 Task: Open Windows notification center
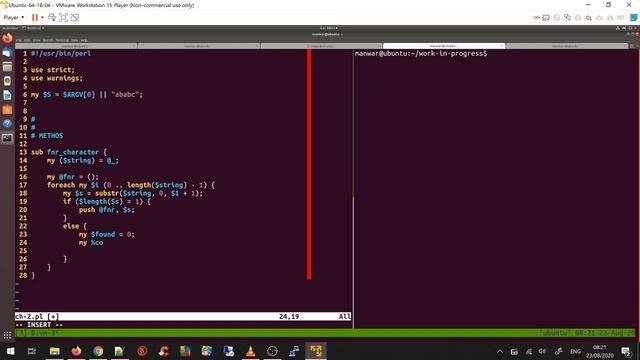[626, 351]
